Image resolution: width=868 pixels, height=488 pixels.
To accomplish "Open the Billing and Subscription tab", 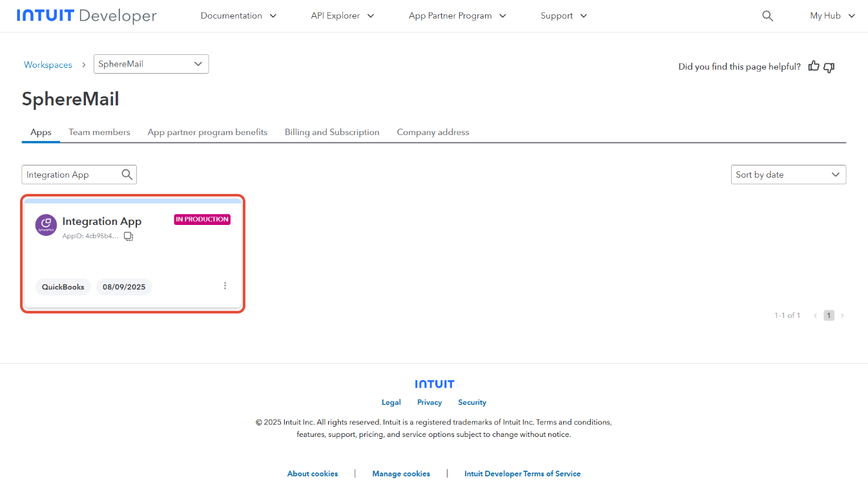I will click(x=332, y=132).
